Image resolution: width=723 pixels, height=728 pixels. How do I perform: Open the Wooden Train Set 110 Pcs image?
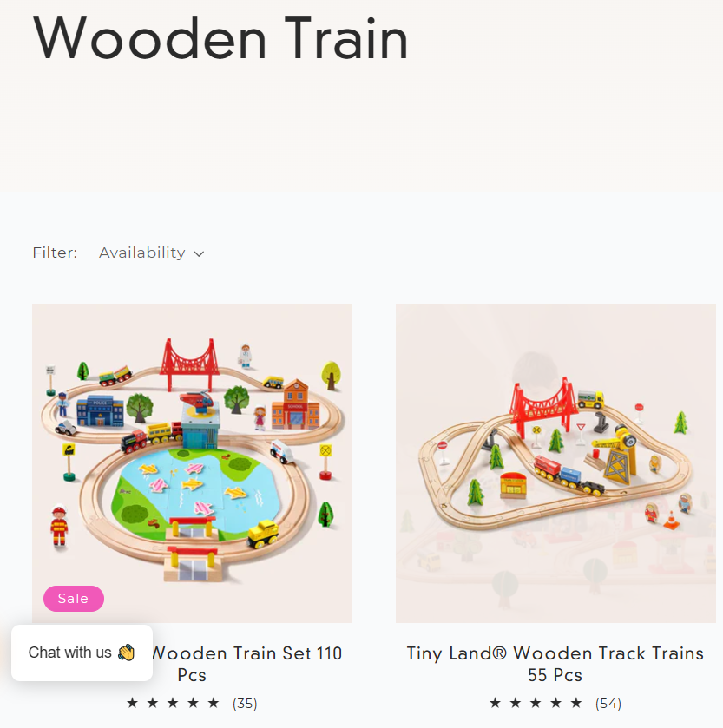192,462
